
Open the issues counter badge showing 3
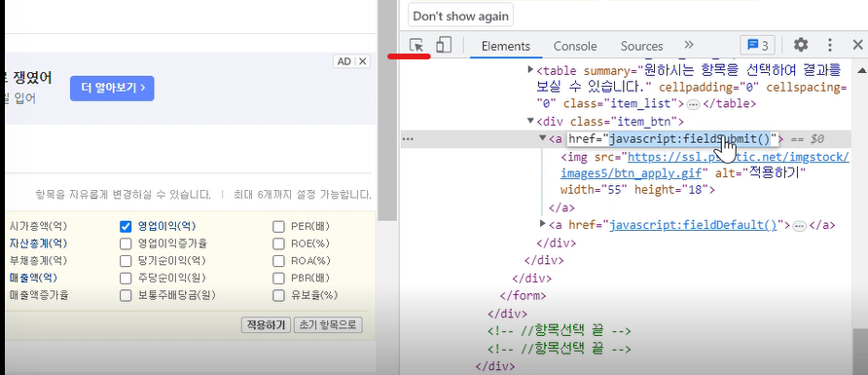(757, 46)
